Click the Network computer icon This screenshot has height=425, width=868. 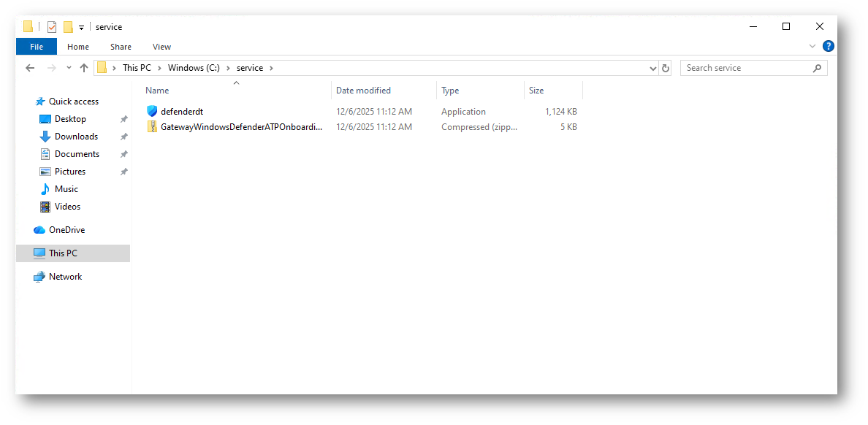point(39,277)
